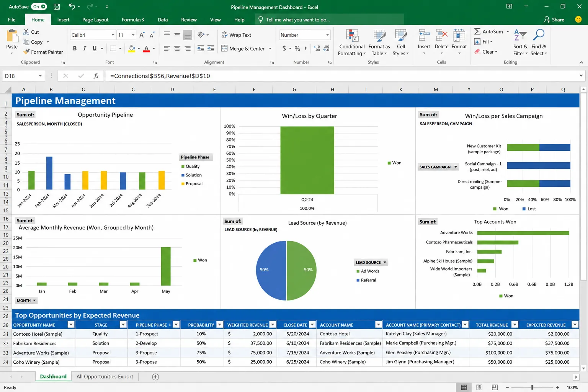Image resolution: width=588 pixels, height=392 pixels.
Task: Toggle Wrap Text for the cell
Action: (236, 35)
